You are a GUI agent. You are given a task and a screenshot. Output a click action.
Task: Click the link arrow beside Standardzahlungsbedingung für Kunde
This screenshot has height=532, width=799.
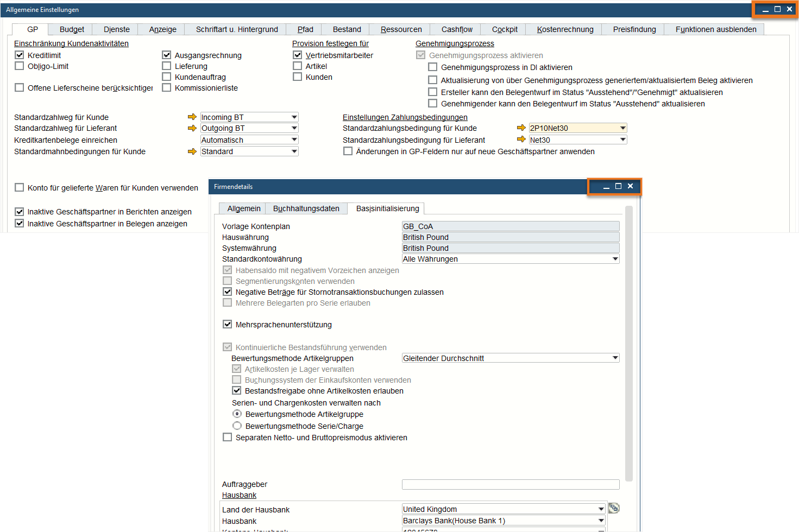521,128
